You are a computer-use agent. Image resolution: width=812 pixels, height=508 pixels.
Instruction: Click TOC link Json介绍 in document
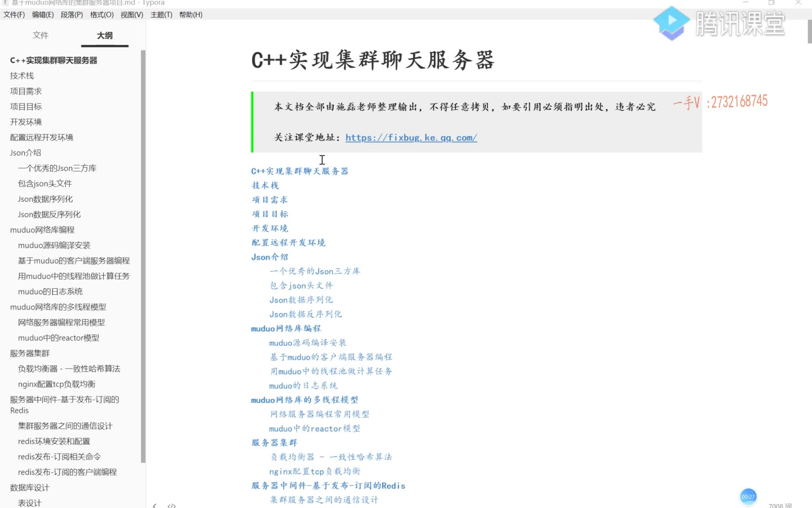tap(270, 257)
